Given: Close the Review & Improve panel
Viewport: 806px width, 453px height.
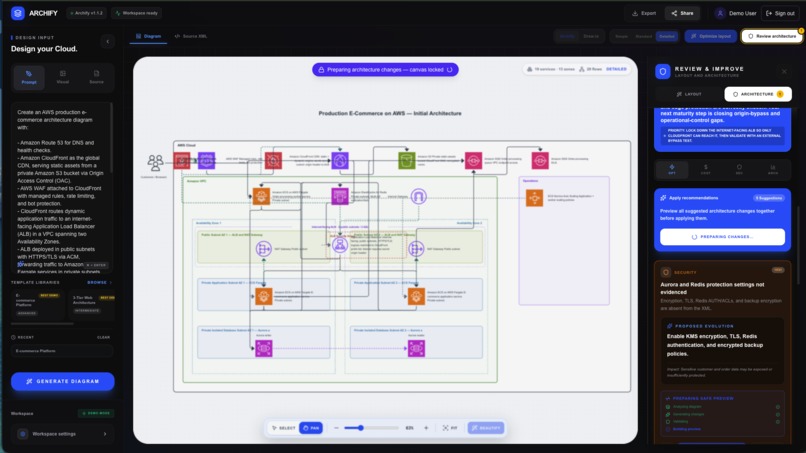Looking at the screenshot, I should 784,71.
